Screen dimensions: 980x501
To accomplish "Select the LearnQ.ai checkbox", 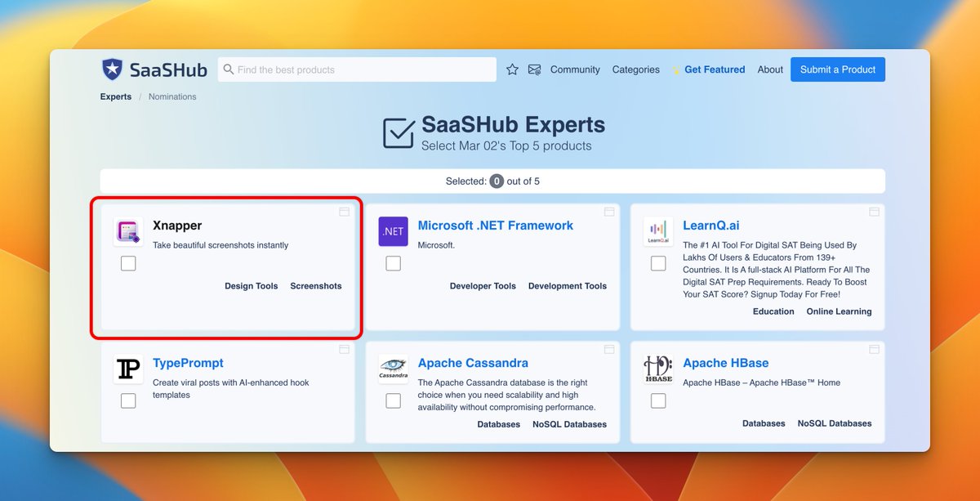I will (658, 263).
